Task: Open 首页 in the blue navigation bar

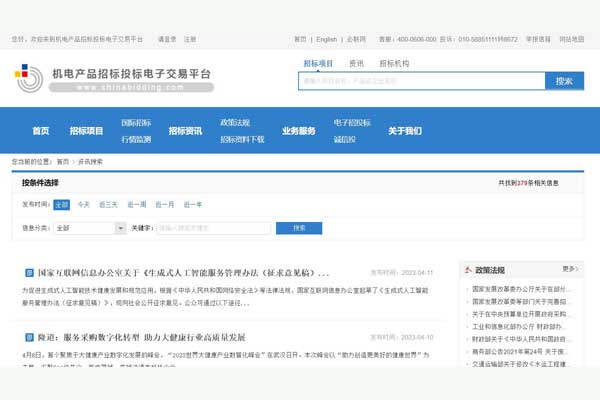Action: [41, 131]
